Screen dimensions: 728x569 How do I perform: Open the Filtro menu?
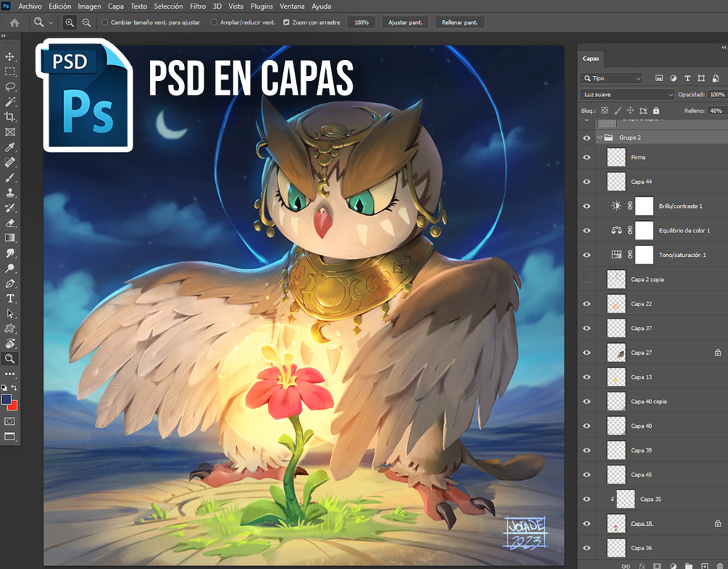(198, 7)
